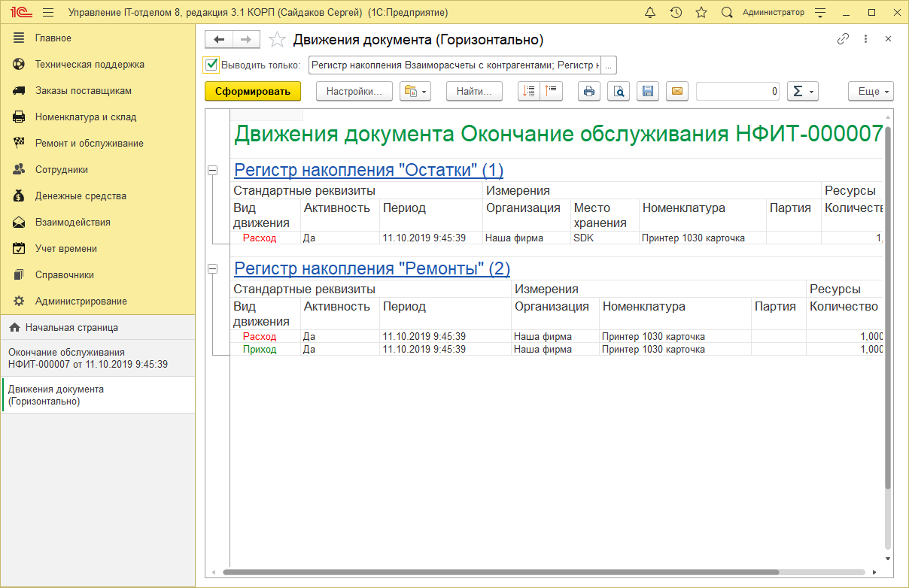
Task: Click the 'Сформировать' button
Action: (x=251, y=91)
